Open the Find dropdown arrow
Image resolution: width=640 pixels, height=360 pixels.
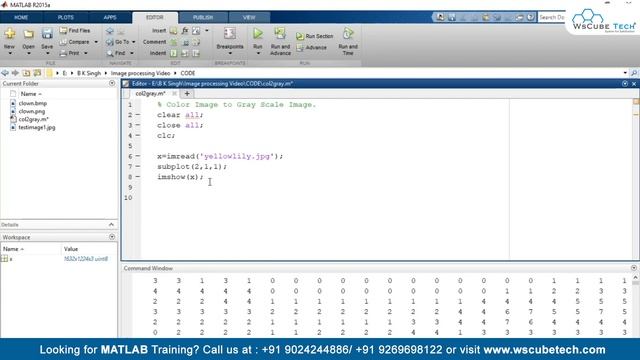[x=132, y=53]
